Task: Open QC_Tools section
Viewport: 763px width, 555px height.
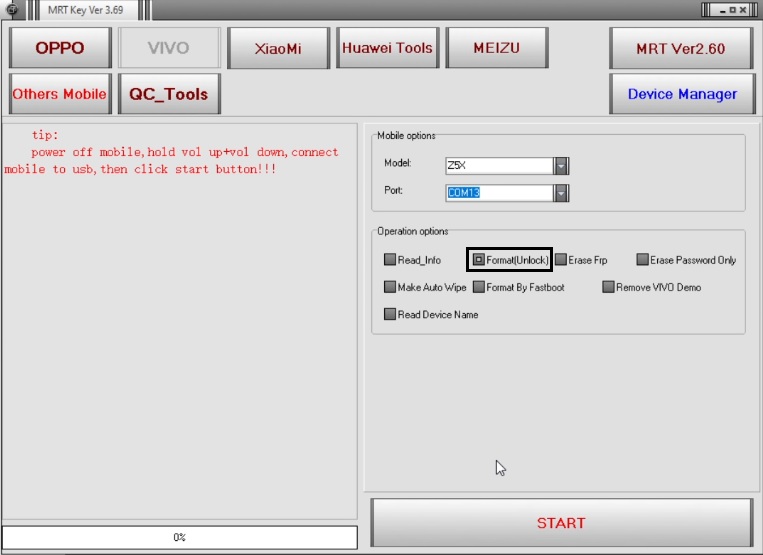Action: pyautogui.click(x=169, y=94)
